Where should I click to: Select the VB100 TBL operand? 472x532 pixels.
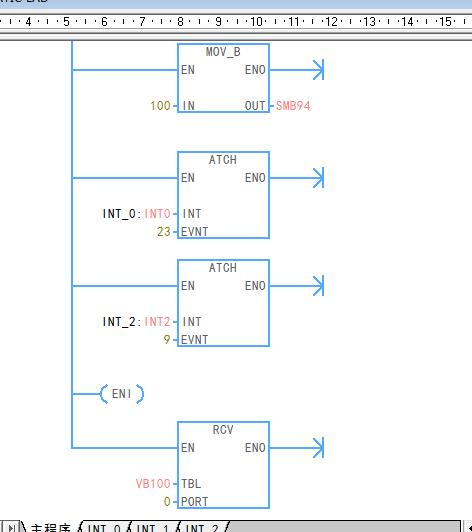[153, 483]
